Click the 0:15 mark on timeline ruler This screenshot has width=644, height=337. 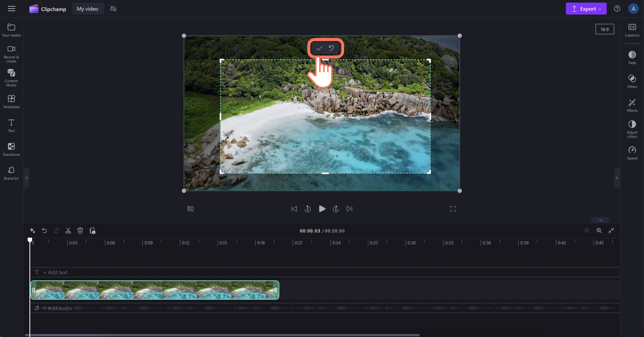click(223, 243)
